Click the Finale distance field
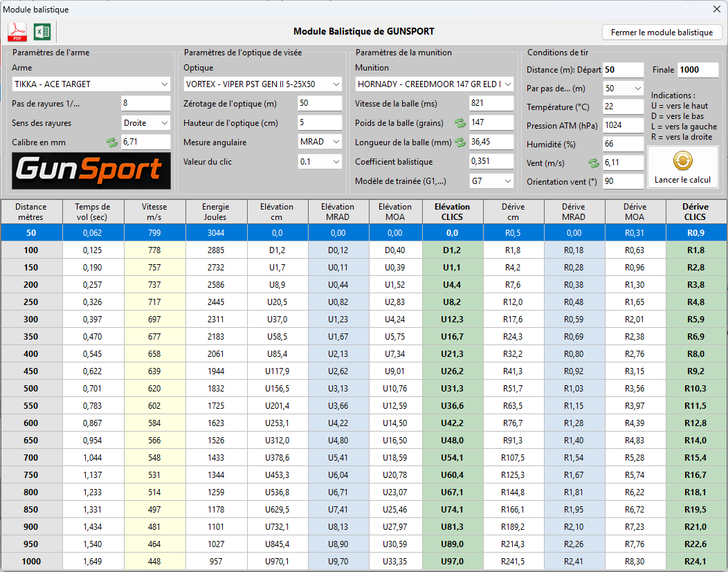728x572 pixels. coord(698,70)
